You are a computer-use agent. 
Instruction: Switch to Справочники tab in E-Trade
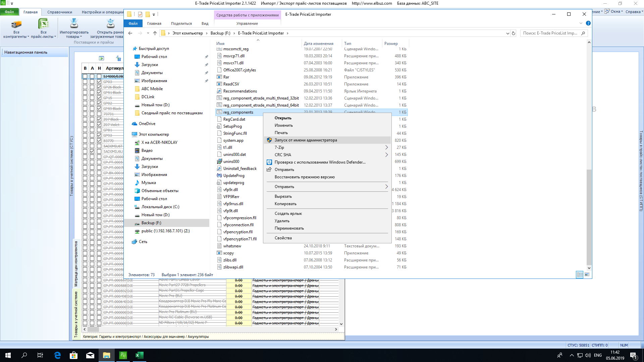[60, 12]
